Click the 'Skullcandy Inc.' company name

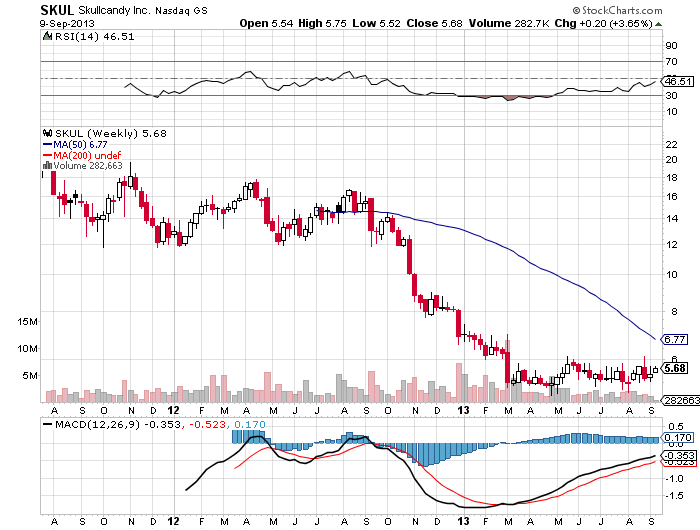(114, 10)
